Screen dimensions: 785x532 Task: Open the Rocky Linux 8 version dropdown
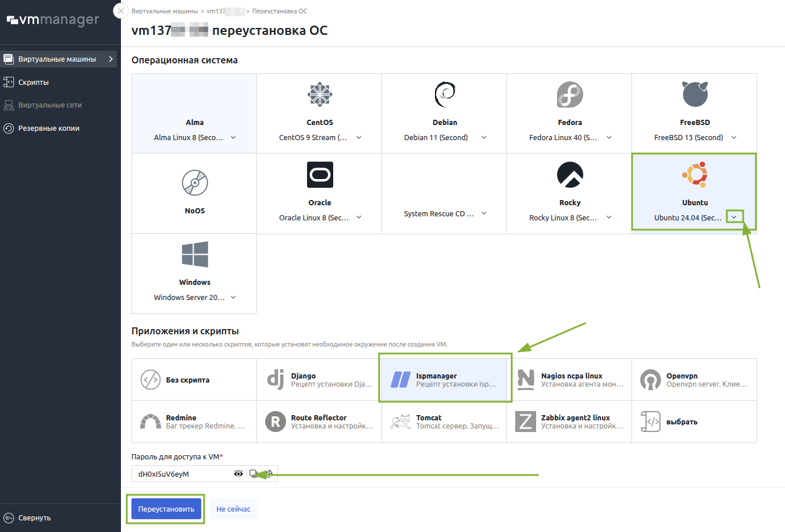(x=609, y=217)
